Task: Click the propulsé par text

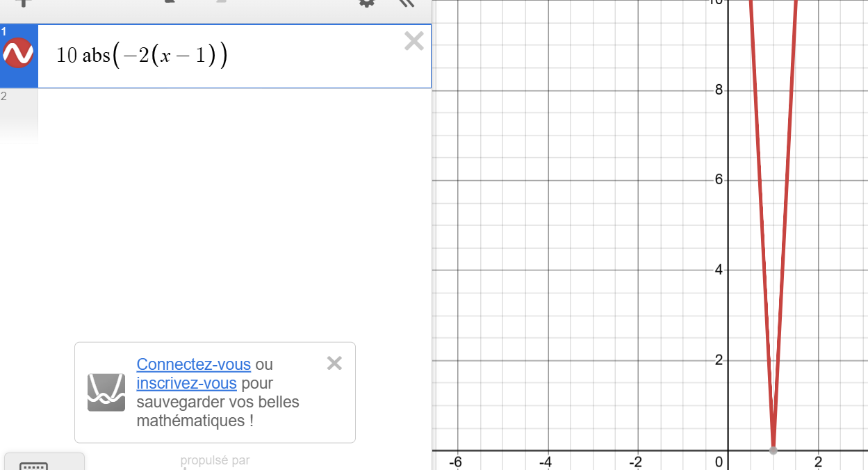Action: 215,460
